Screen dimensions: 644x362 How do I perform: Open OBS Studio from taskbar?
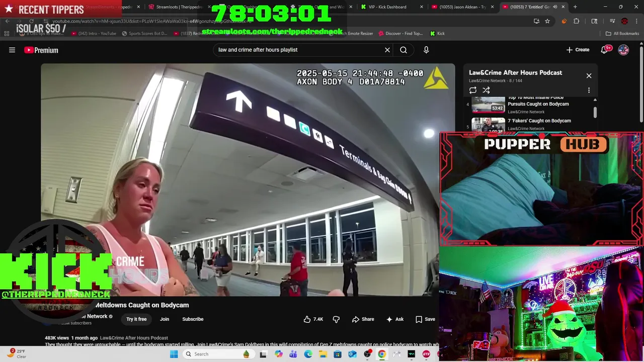pyautogui.click(x=367, y=354)
